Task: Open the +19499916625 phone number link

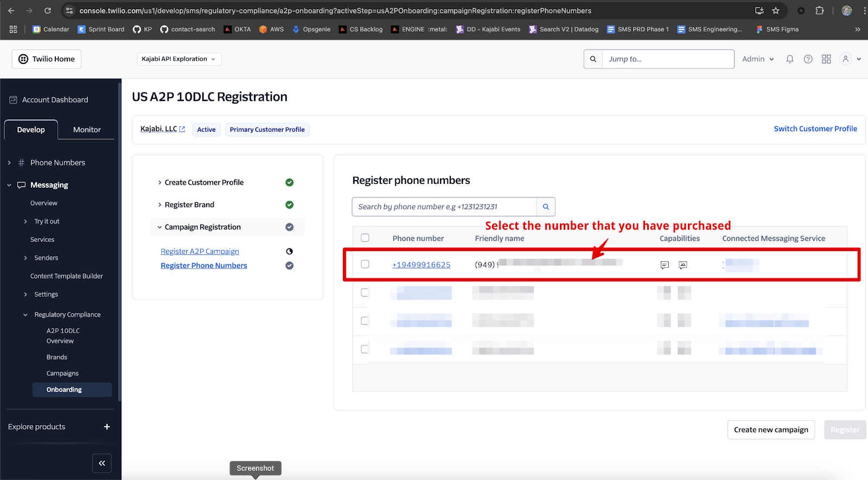Action: [x=422, y=265]
